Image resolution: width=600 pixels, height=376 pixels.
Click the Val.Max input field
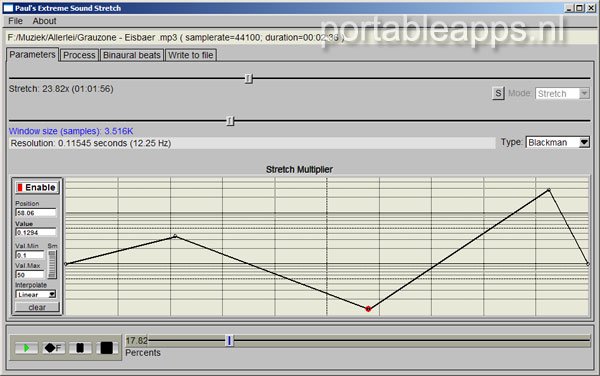point(30,275)
